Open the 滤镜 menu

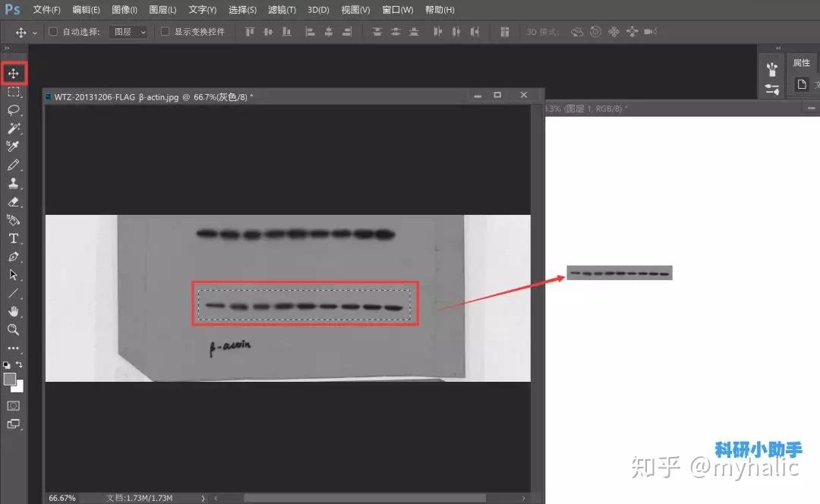tap(281, 10)
